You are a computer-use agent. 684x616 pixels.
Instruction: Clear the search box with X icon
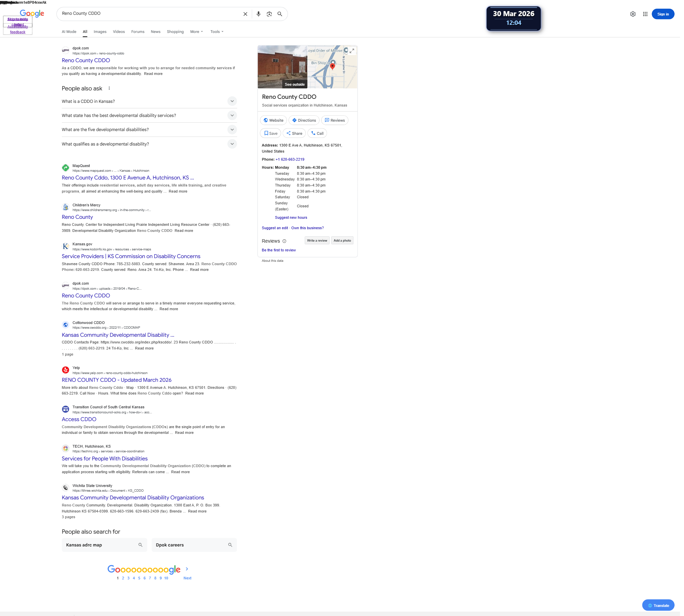coord(245,14)
